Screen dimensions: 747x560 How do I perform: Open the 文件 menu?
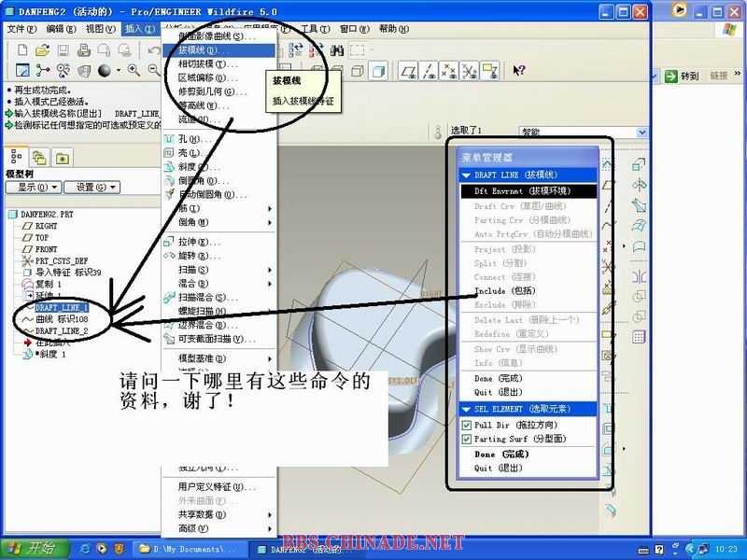(21, 29)
